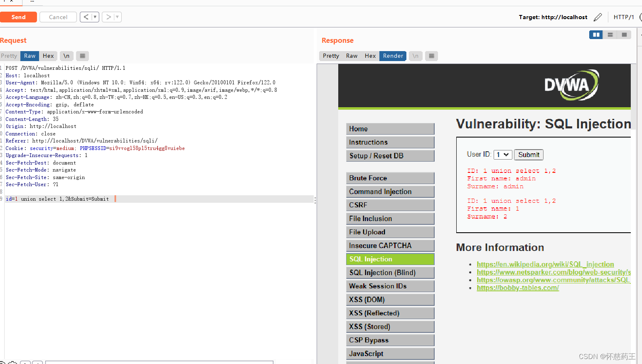The height and width of the screenshot is (364, 642).
Task: Open the Response pane options menu icon
Action: [432, 56]
